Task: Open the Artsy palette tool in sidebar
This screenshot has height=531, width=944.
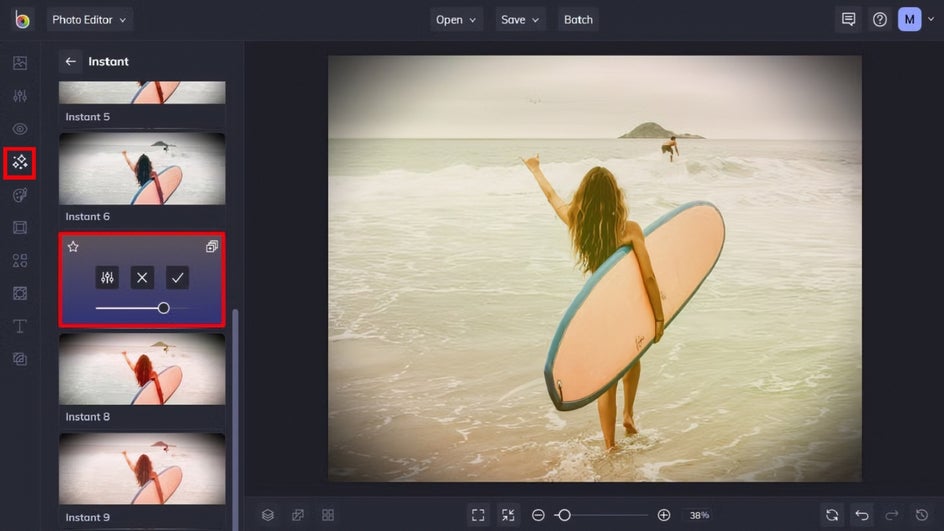Action: tap(20, 195)
